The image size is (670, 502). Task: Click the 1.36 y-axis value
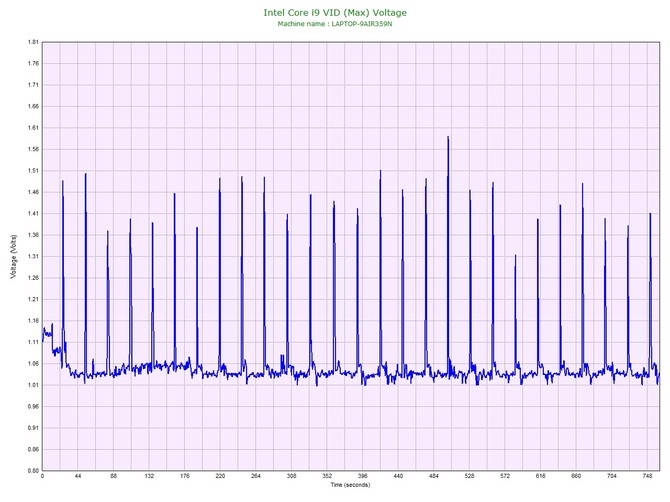(33, 235)
